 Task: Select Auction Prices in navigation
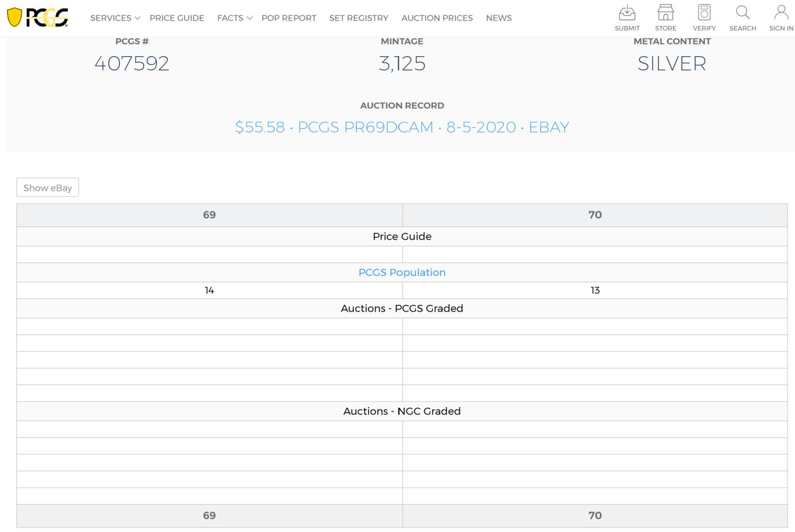pos(437,18)
